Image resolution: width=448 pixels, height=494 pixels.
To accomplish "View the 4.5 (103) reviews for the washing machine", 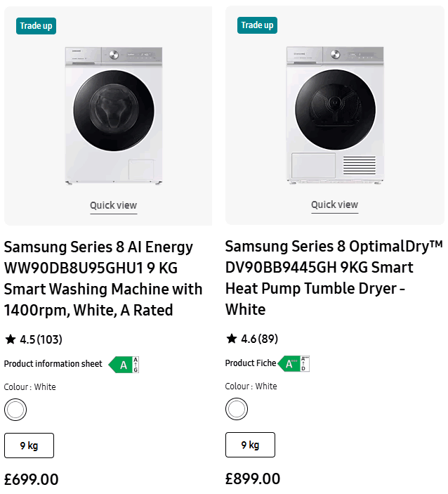I will click(41, 339).
